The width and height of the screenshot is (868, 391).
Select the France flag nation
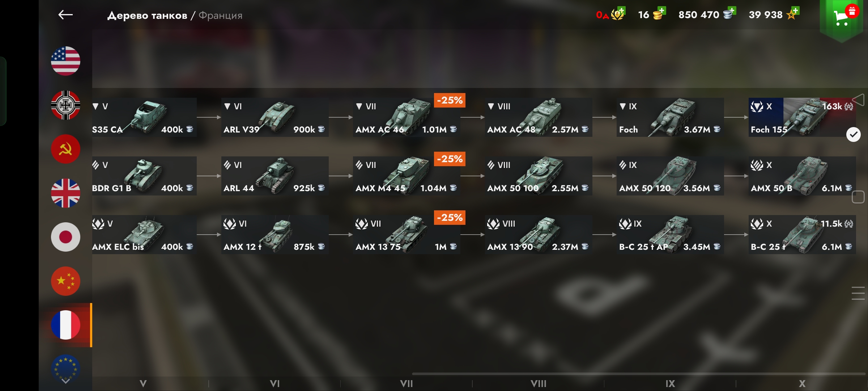tap(65, 325)
